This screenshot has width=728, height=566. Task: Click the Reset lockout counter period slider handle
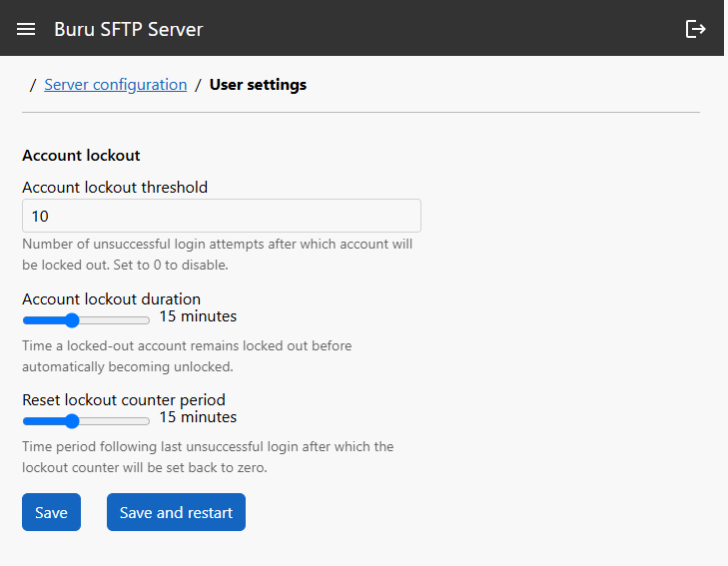[x=72, y=421]
